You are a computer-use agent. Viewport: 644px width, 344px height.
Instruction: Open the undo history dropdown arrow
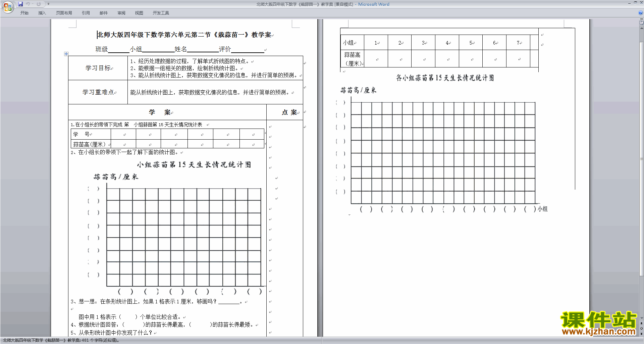tap(33, 4)
